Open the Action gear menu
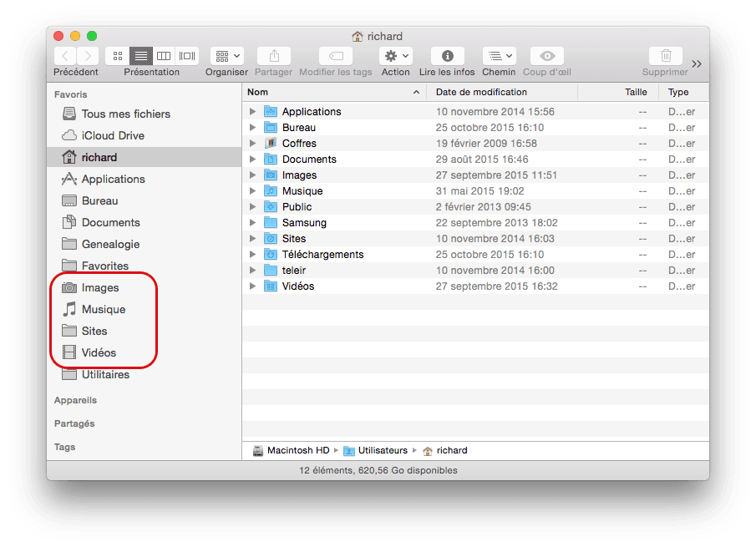Viewport: 756px width, 547px height. pos(396,56)
